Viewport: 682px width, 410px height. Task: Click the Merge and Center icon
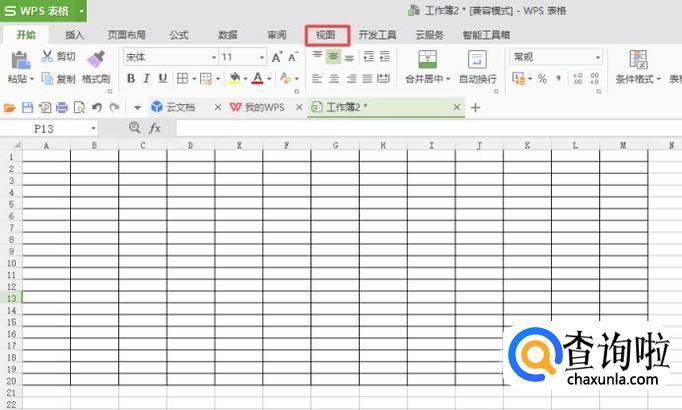[428, 59]
